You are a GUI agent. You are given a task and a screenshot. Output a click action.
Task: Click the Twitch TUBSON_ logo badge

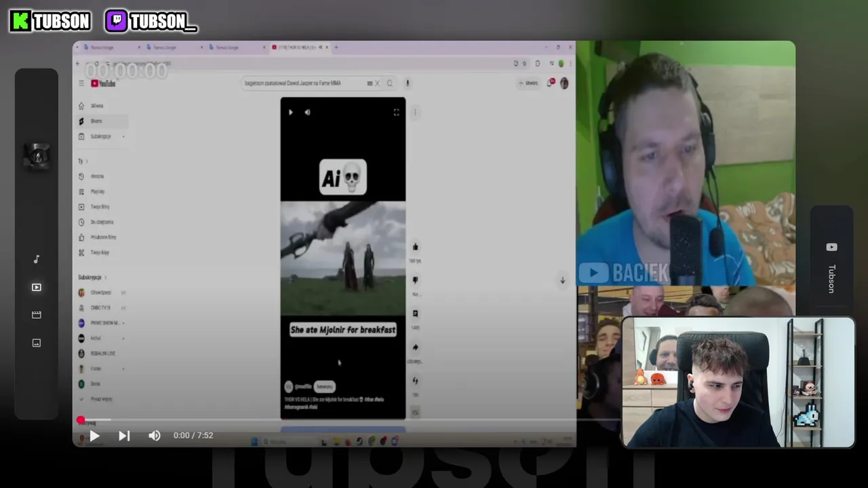(151, 22)
